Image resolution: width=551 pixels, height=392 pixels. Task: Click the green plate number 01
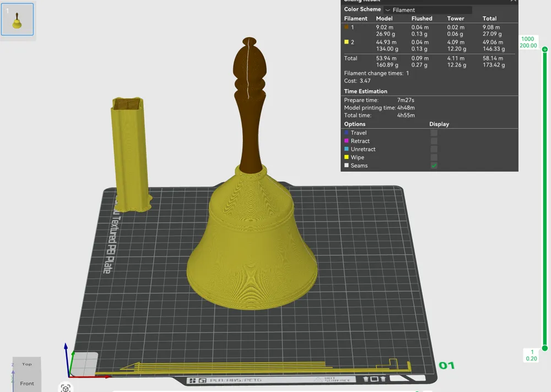coord(447,366)
